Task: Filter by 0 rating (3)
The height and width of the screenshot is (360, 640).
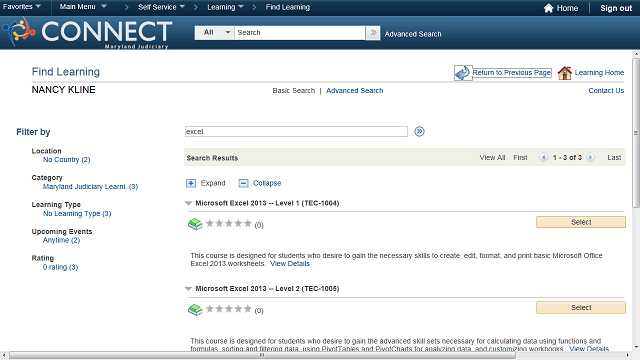Action: pyautogui.click(x=60, y=267)
